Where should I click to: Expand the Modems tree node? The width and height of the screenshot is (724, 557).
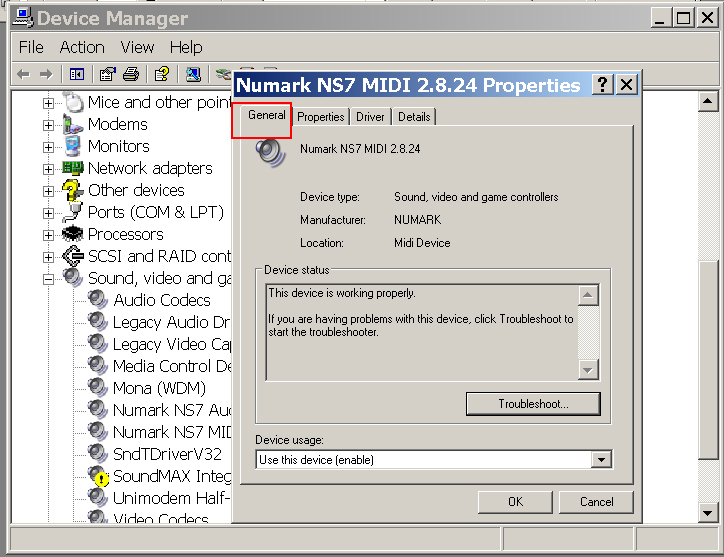(48, 125)
